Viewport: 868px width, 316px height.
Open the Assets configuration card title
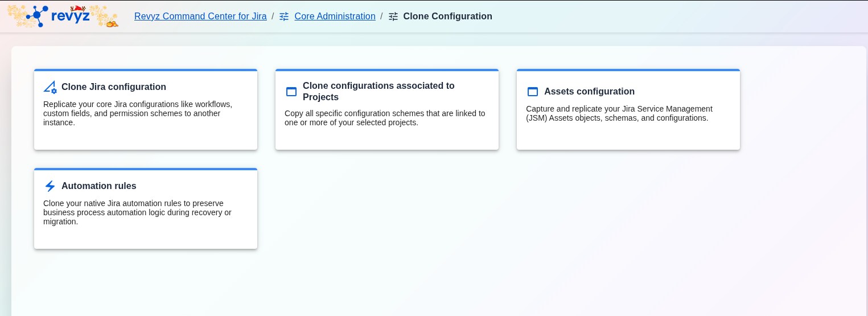coord(589,92)
